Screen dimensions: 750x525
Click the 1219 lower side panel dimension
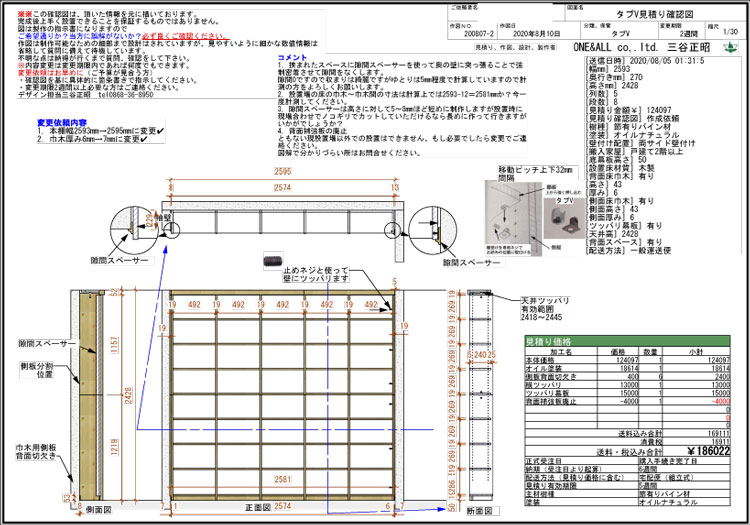click(114, 447)
